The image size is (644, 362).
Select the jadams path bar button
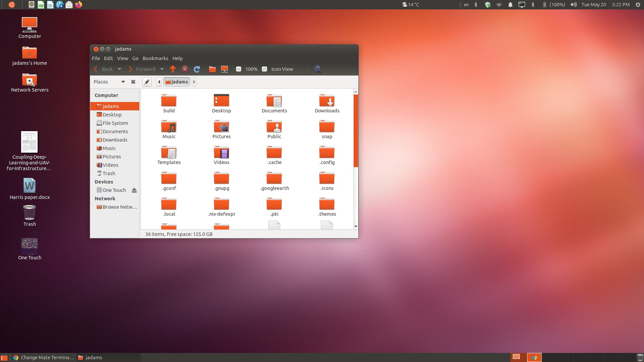pos(177,82)
